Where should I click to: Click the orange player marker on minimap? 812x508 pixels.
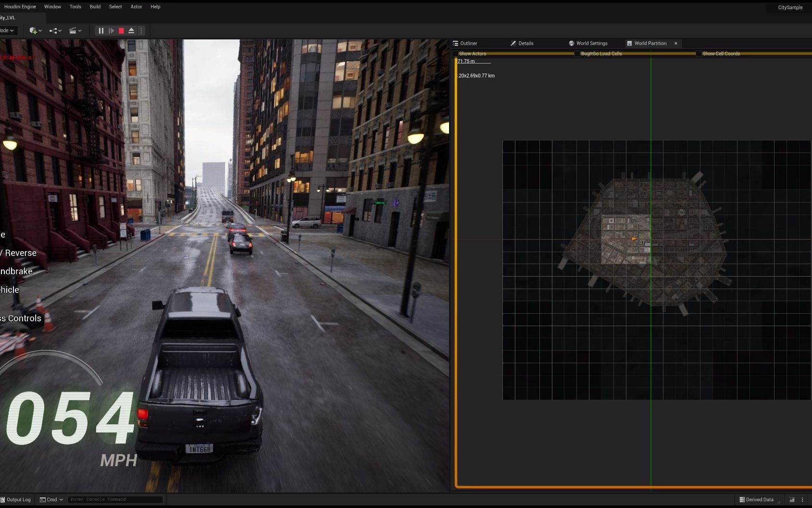click(634, 239)
